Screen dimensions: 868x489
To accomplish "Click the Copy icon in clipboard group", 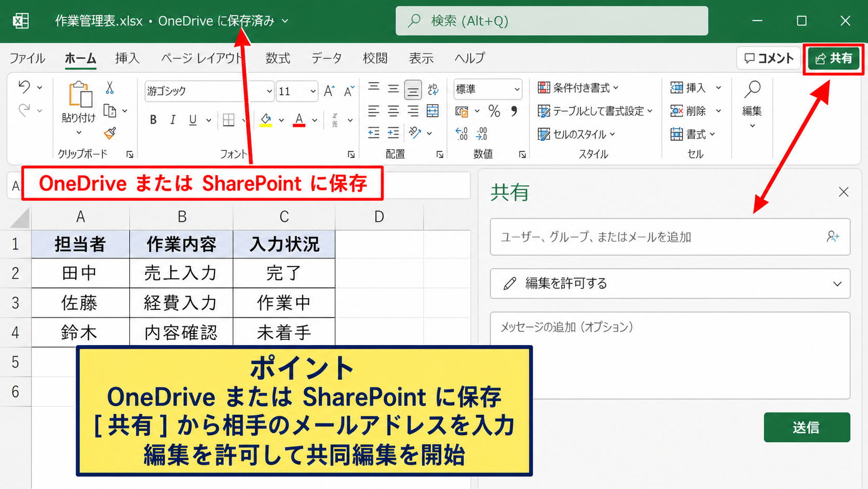I will tap(110, 111).
